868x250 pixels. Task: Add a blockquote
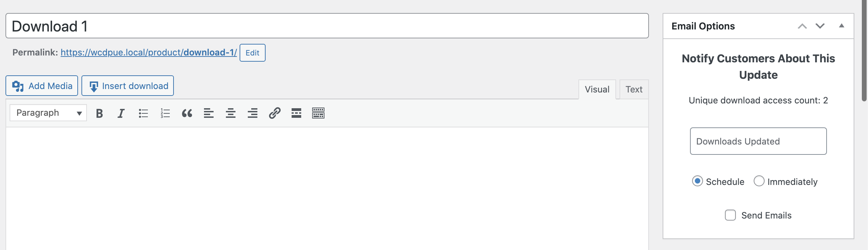tap(187, 113)
